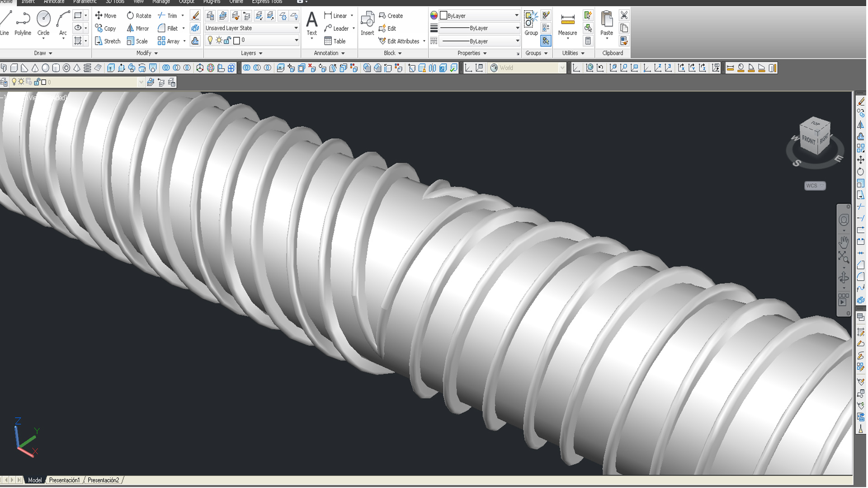
Task: Click the Distance ruler icon in inquiry toolbar
Action: point(730,68)
